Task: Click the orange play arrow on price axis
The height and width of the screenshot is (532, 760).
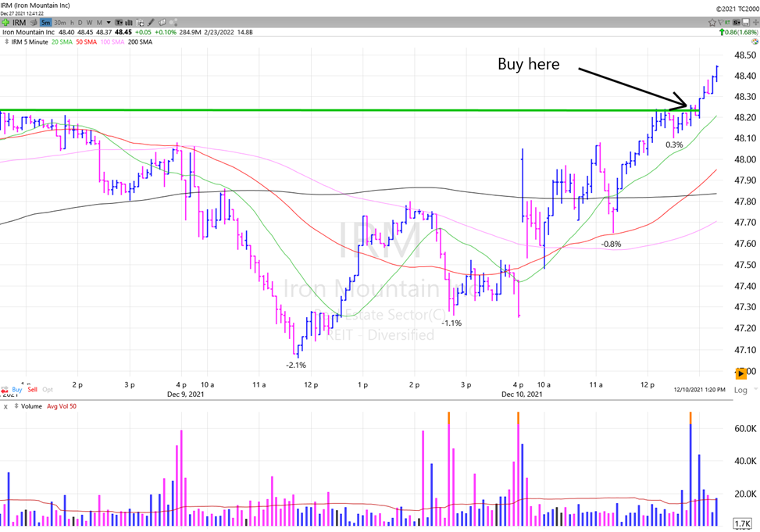Action: click(740, 373)
